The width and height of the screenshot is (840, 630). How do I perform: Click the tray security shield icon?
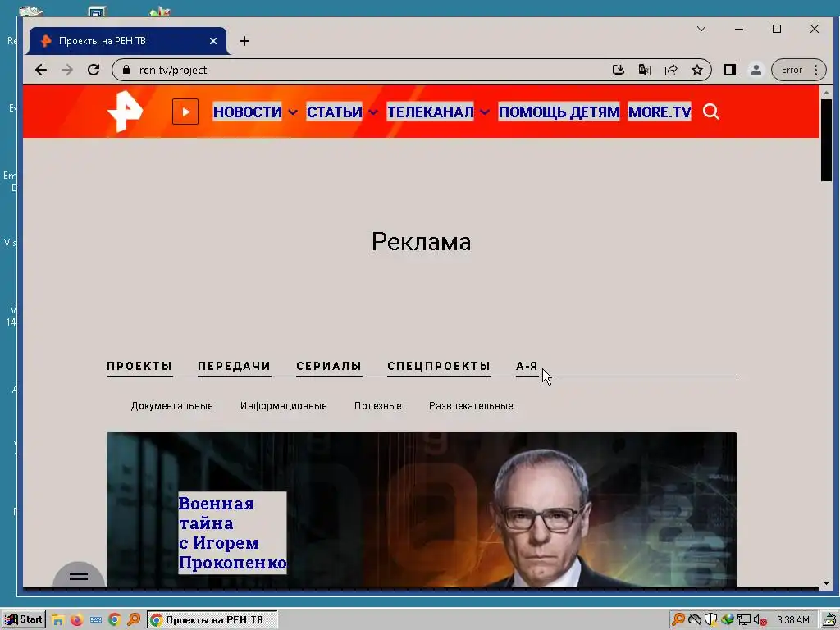(711, 620)
